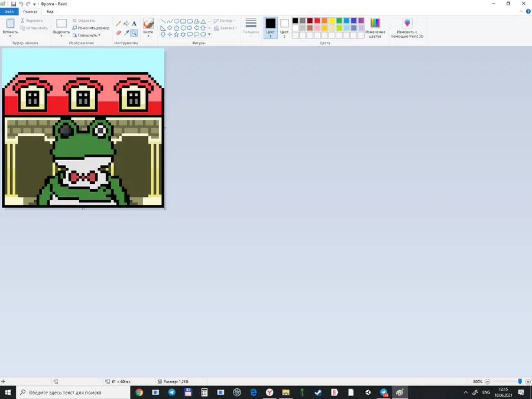Choose the rounded rectangle shape

coord(190,21)
